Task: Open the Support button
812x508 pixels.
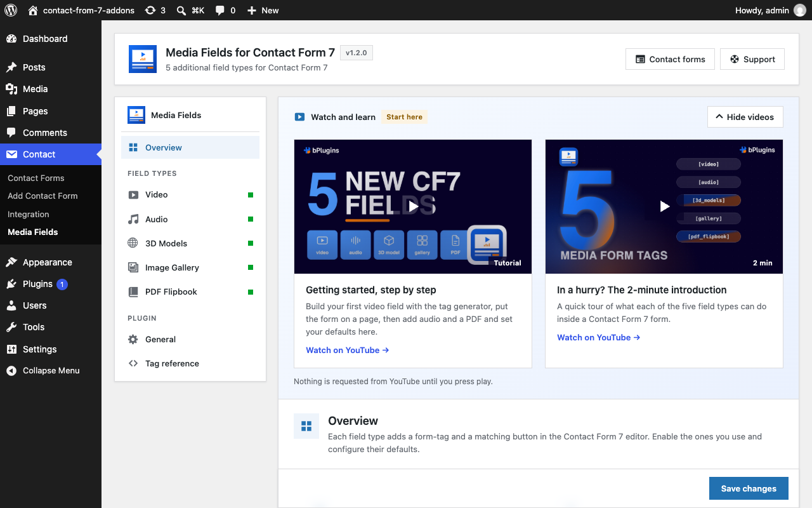Action: point(752,59)
